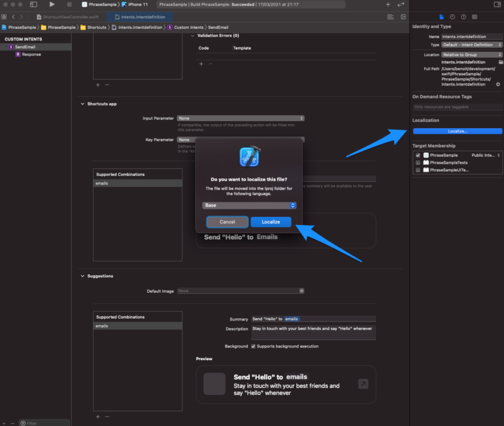Stop the running build

tap(69, 4)
